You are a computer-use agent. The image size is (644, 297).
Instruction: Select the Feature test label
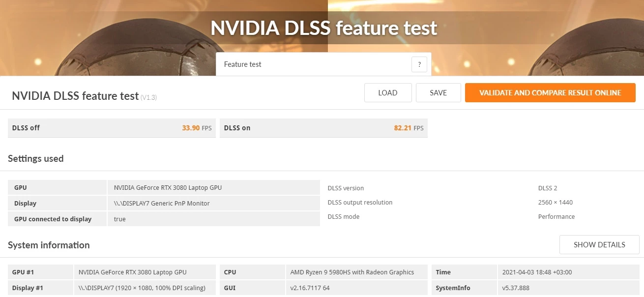[x=242, y=64]
